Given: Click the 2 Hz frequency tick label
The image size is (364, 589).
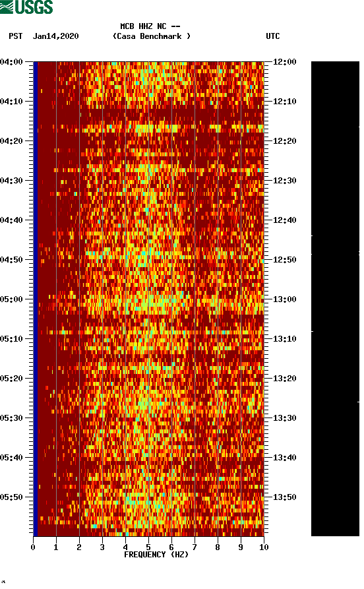Looking at the screenshot, I should pos(79,547).
